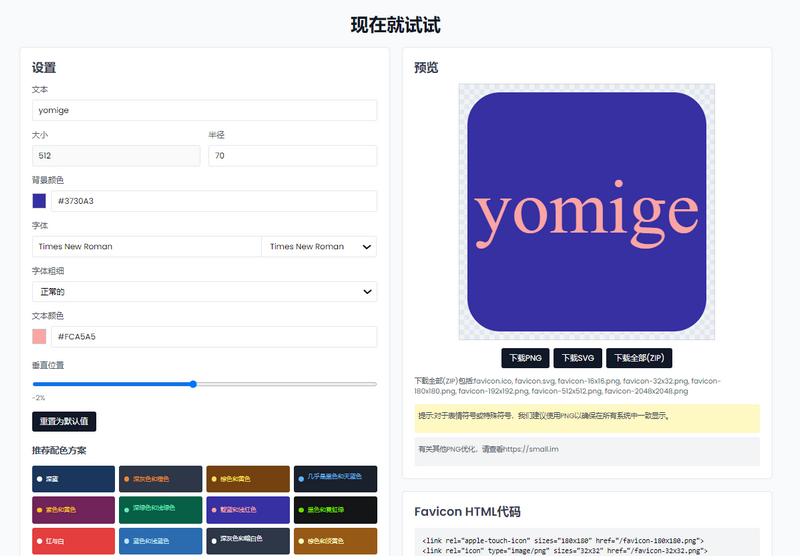Select the 深蓝 color scheme

coord(73,479)
